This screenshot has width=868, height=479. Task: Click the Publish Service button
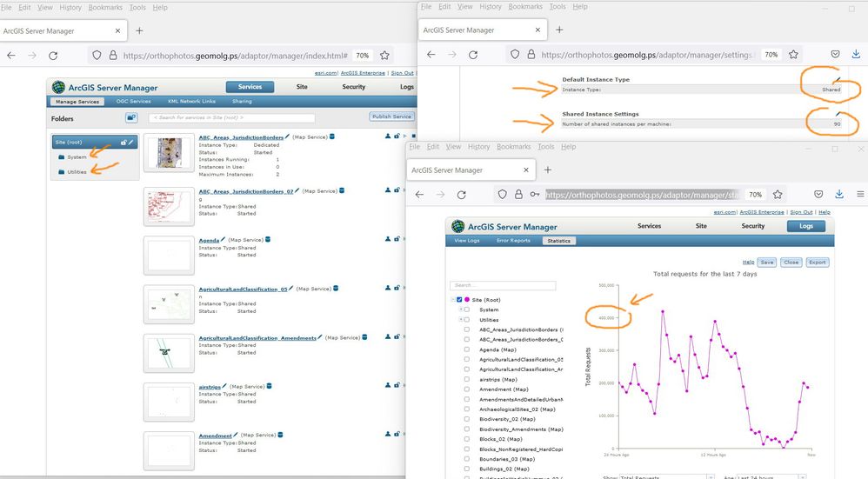pyautogui.click(x=391, y=116)
